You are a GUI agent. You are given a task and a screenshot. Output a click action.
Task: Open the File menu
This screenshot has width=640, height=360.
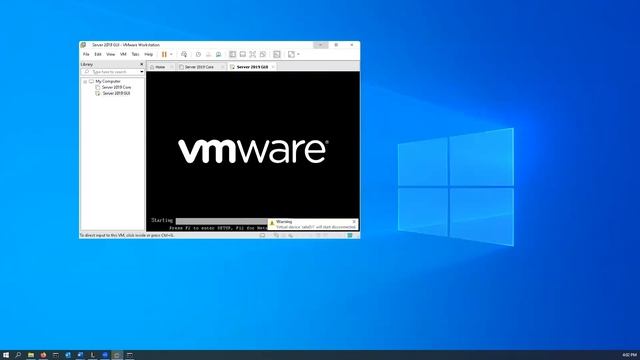[x=86, y=54]
